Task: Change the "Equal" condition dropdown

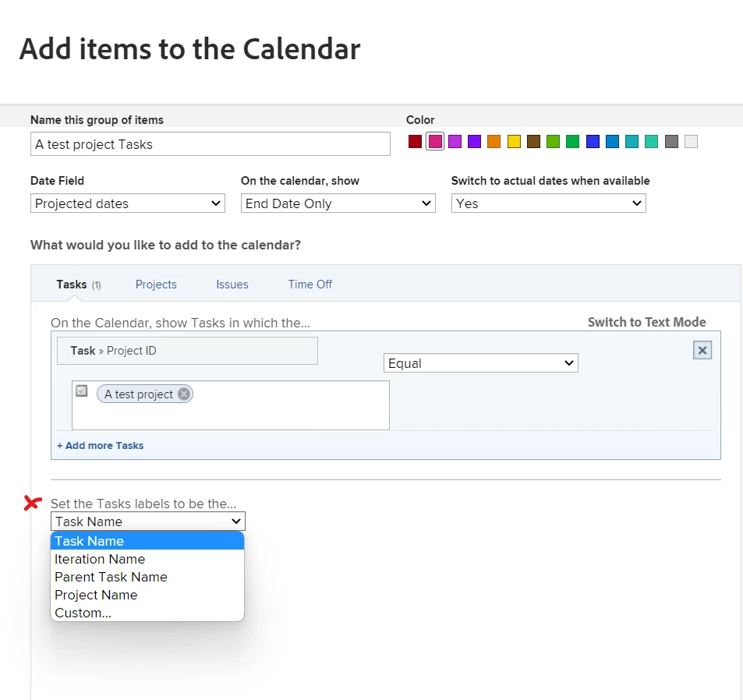Action: 480,363
